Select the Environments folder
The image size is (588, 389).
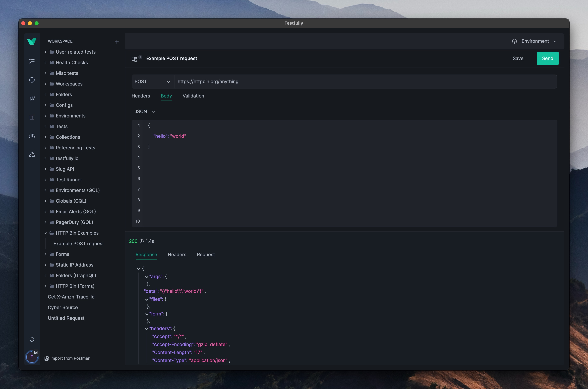[71, 116]
